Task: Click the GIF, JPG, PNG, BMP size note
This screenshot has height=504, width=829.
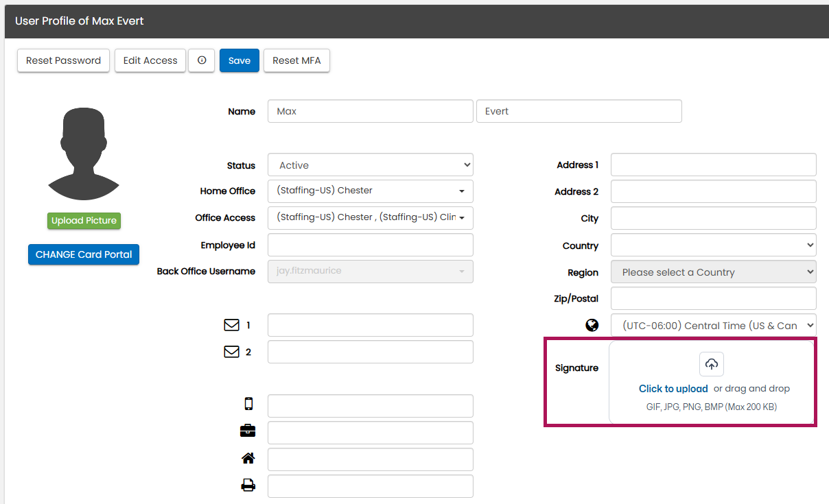Action: pos(712,407)
